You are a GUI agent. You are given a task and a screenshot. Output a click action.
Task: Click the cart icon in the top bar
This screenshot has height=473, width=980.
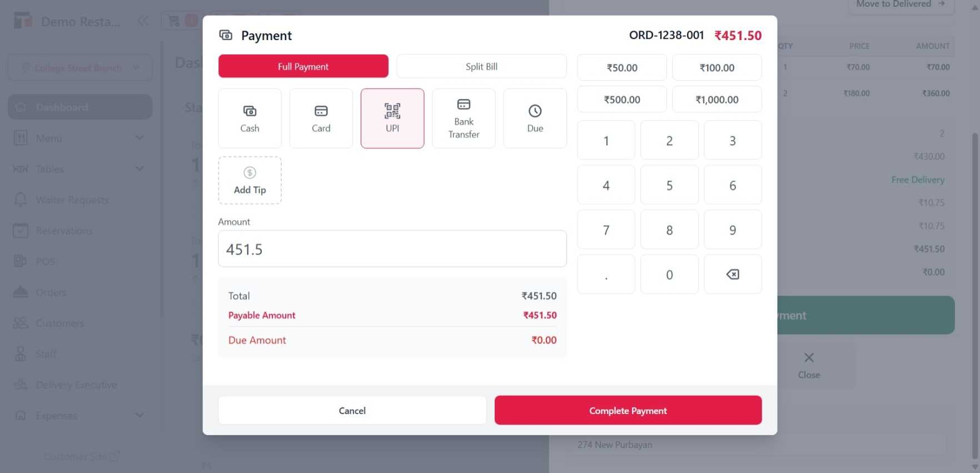coord(174,21)
